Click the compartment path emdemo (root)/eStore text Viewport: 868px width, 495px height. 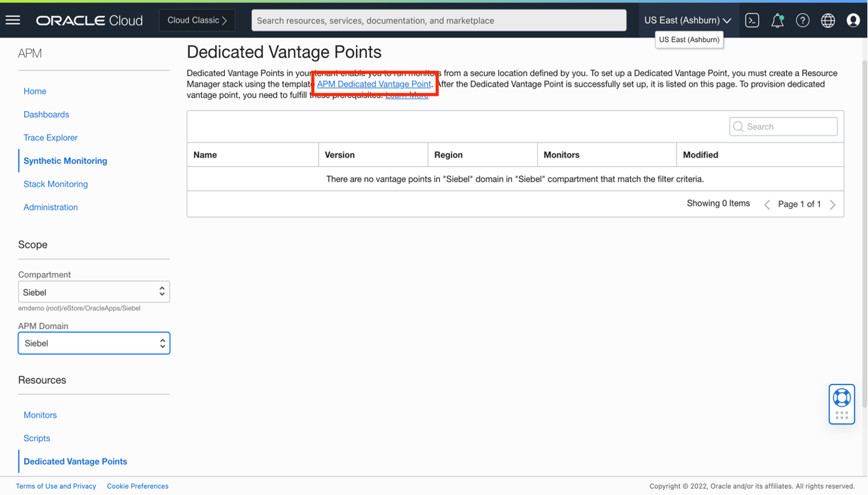79,308
